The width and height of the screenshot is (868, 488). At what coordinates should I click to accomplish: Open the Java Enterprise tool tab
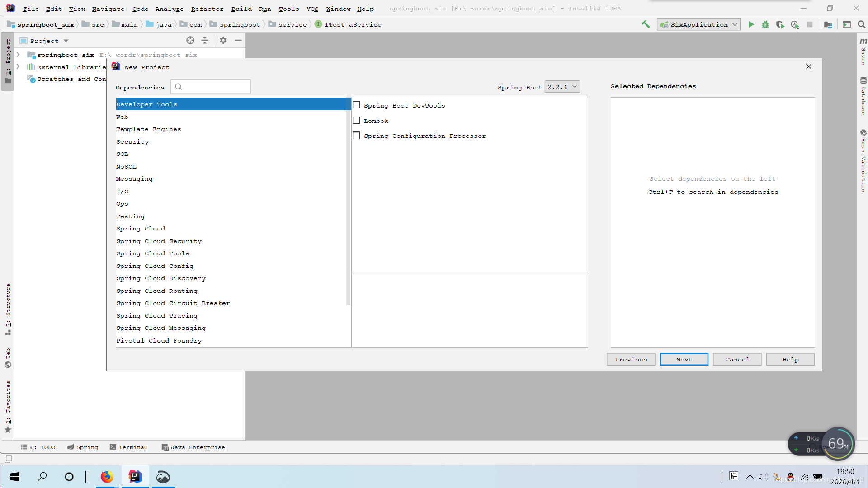193,447
